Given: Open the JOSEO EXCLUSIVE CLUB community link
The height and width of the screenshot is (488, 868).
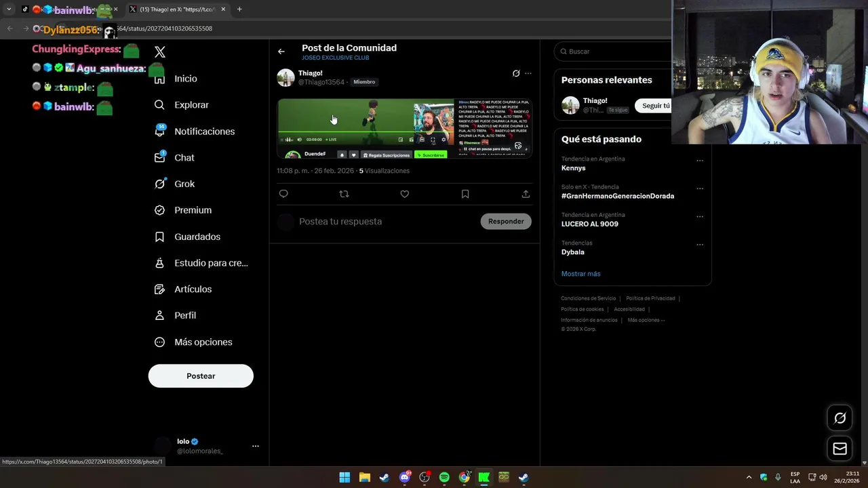Looking at the screenshot, I should point(336,58).
